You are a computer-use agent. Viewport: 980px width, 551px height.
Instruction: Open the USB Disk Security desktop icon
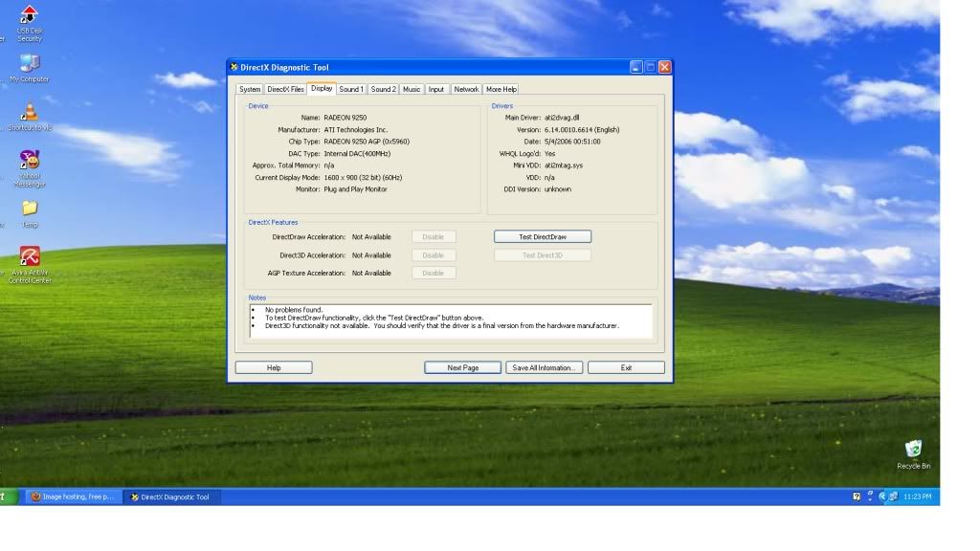[x=30, y=16]
